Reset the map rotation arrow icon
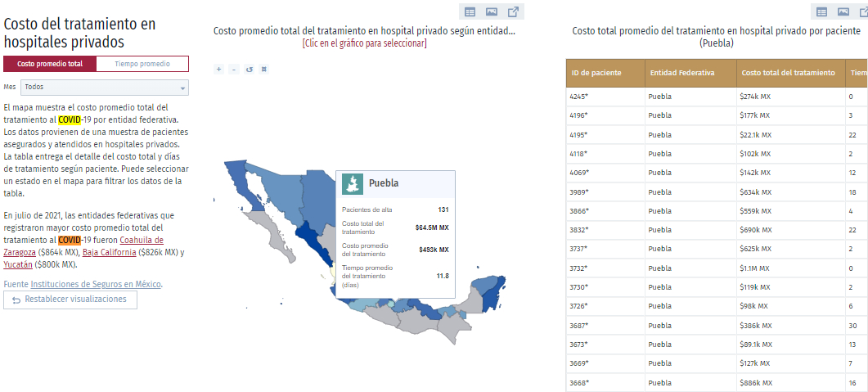 click(x=249, y=70)
